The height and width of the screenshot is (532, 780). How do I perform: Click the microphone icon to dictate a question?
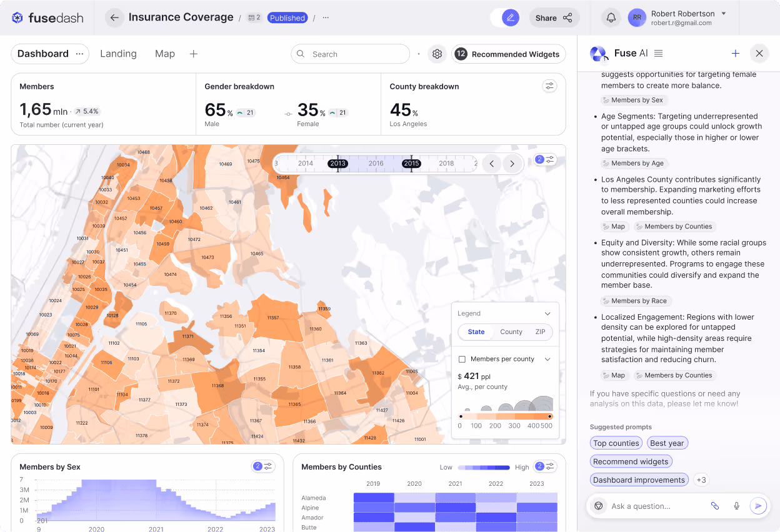click(x=736, y=506)
